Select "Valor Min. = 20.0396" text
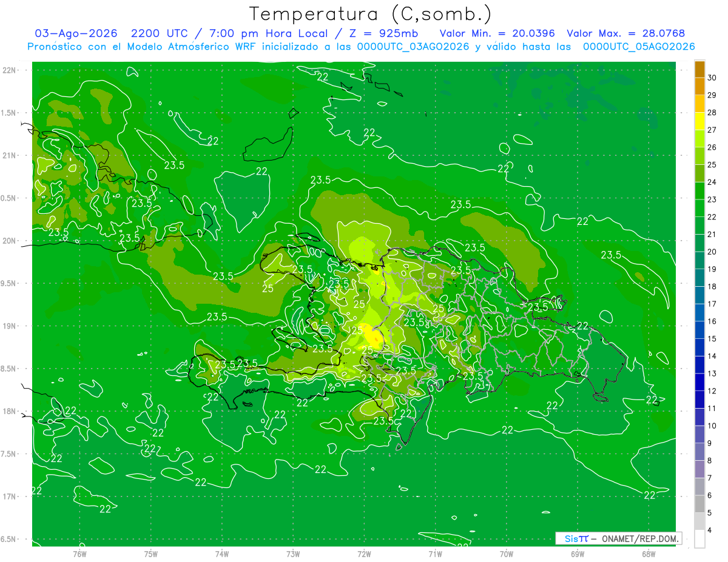728x562 pixels. [497, 33]
